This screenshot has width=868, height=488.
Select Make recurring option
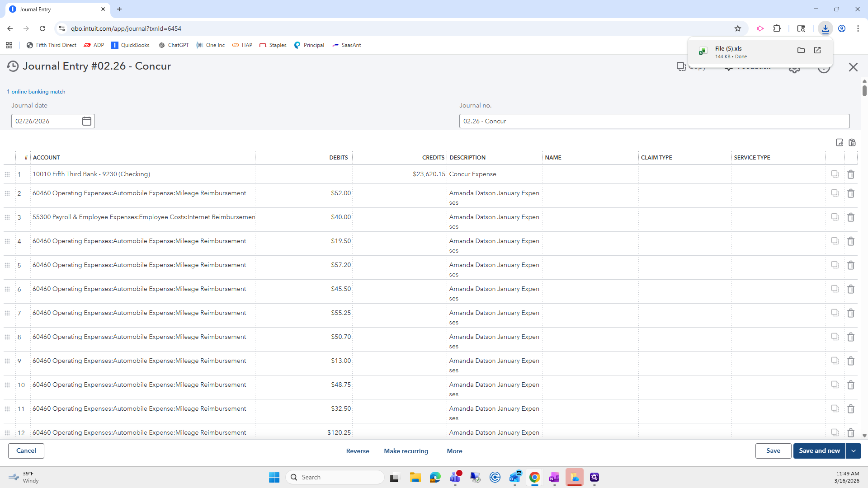pyautogui.click(x=406, y=451)
